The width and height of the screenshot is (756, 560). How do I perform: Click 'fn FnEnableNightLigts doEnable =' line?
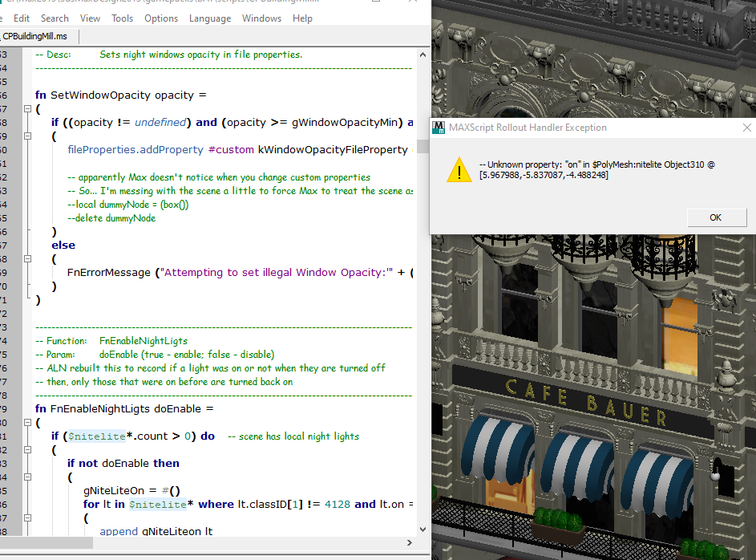coord(124,409)
